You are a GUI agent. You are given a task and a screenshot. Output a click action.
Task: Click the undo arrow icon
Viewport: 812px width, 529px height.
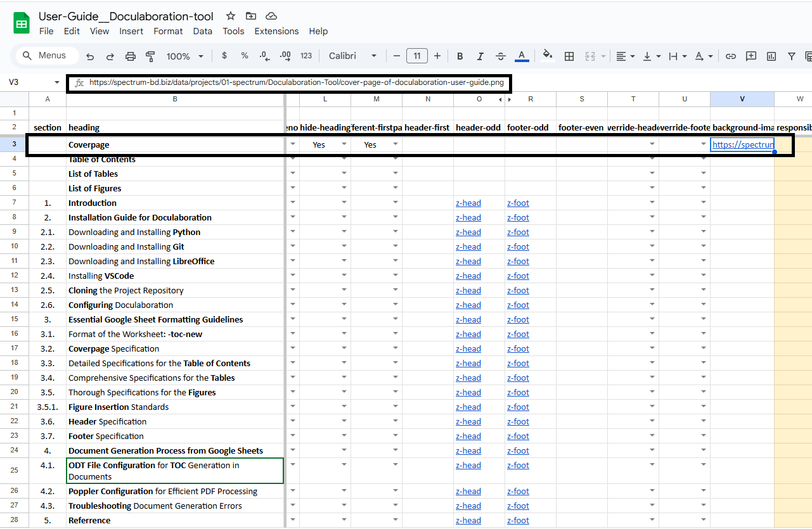tap(90, 56)
